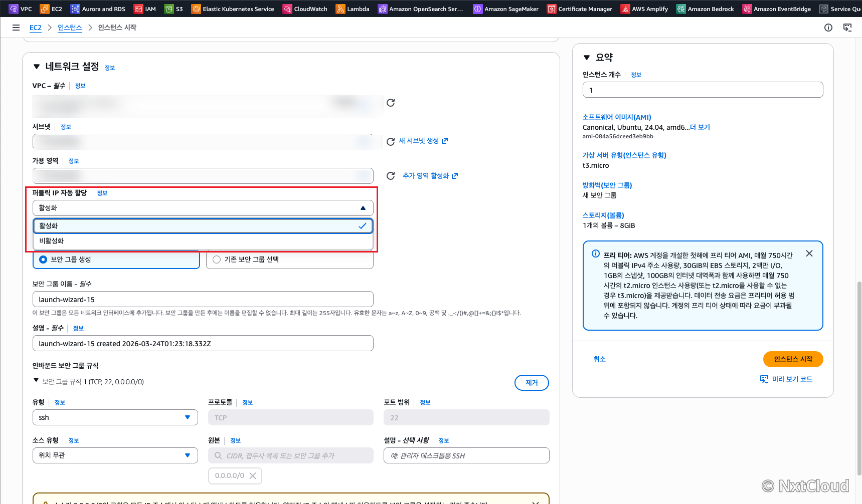
Task: Click 새 서브넷 생성 link
Action: pyautogui.click(x=423, y=141)
